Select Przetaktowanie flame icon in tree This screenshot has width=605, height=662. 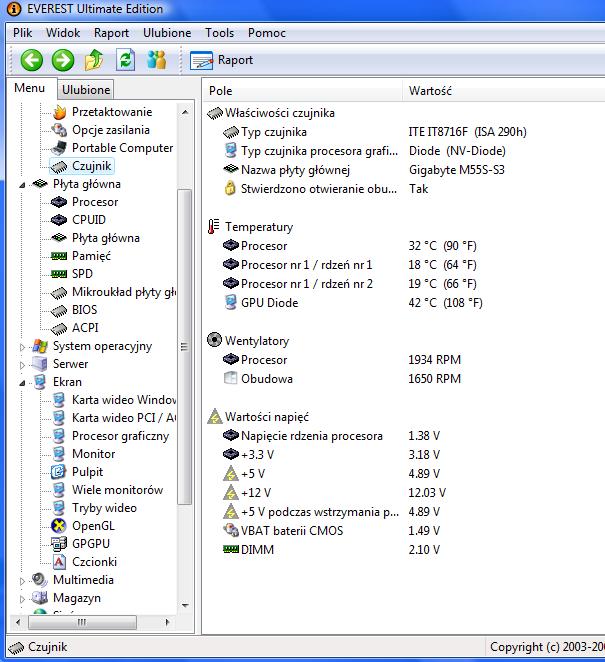(x=60, y=112)
